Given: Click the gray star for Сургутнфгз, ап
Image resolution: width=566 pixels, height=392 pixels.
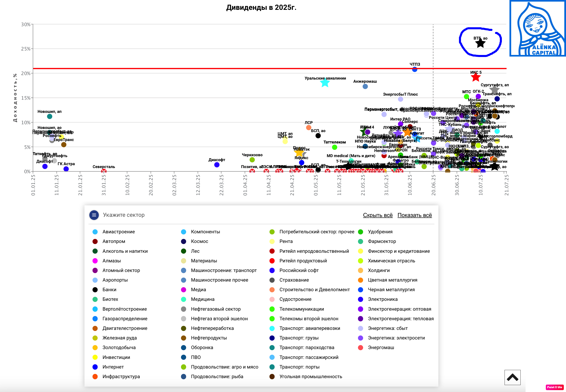Looking at the screenshot, I should (x=494, y=90).
